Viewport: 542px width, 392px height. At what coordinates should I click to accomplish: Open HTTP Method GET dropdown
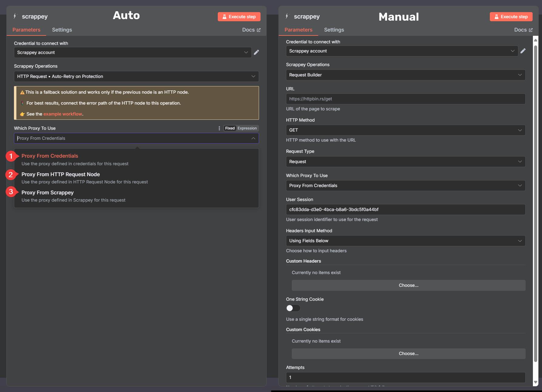pos(406,130)
